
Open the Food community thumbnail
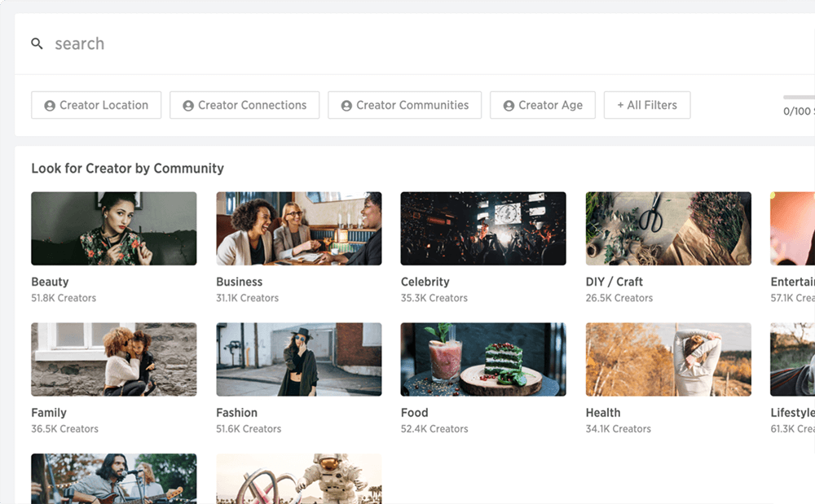[483, 359]
